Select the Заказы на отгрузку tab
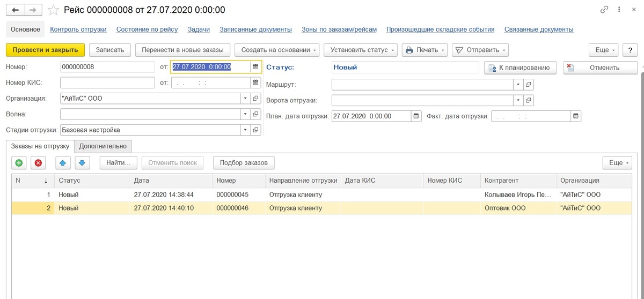Viewport: 644px width, 299px height. pyautogui.click(x=40, y=146)
